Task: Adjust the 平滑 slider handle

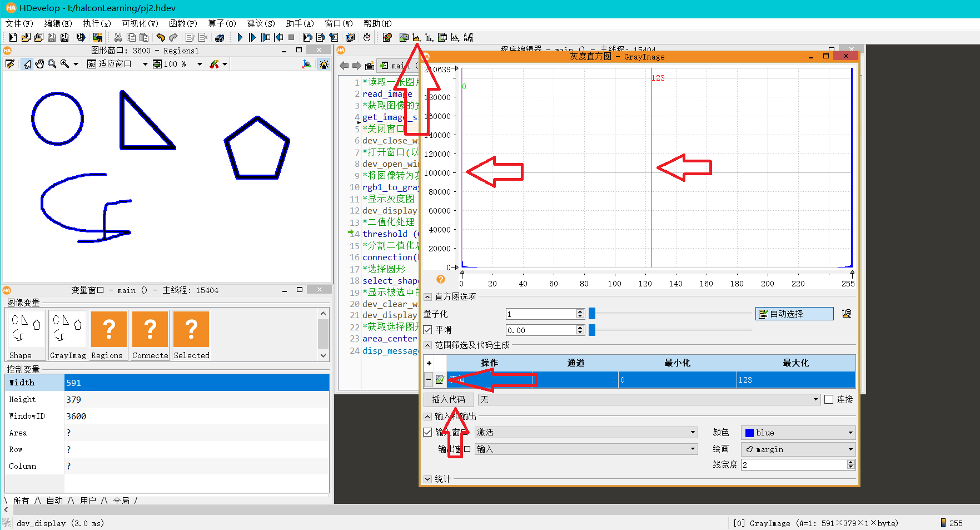Action: click(592, 330)
